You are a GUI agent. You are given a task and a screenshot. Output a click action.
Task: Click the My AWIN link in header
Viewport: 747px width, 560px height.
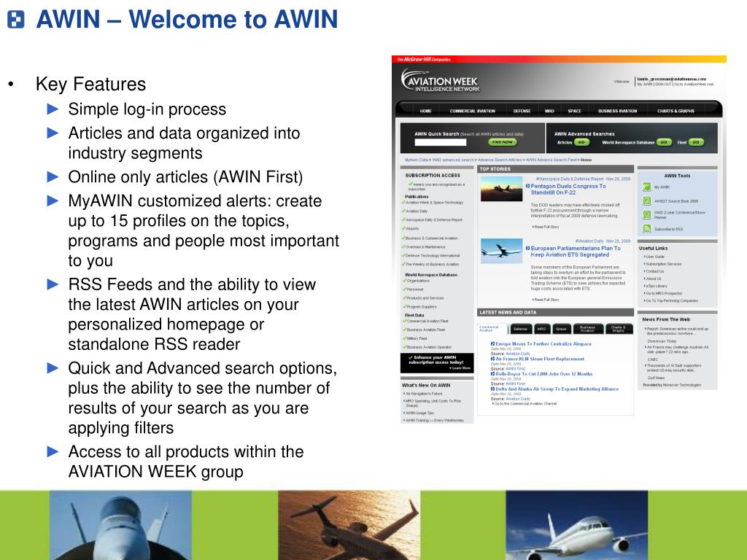[645, 84]
